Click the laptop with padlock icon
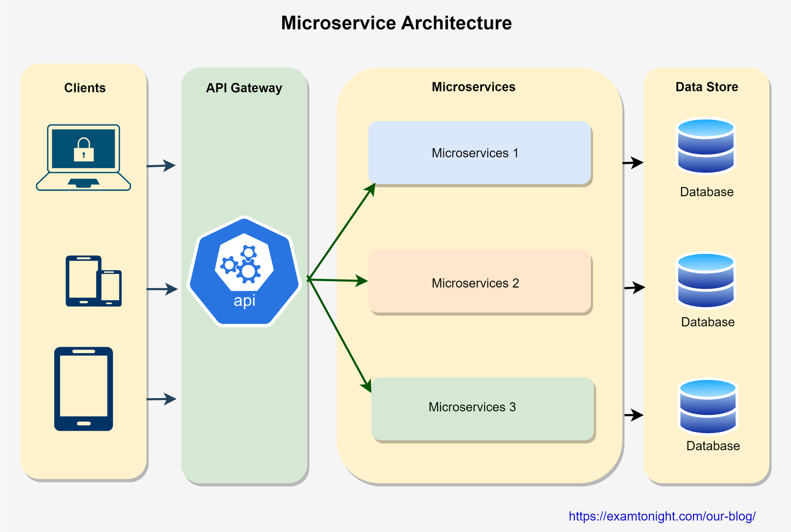Screen dimensions: 791x532 tap(84, 158)
